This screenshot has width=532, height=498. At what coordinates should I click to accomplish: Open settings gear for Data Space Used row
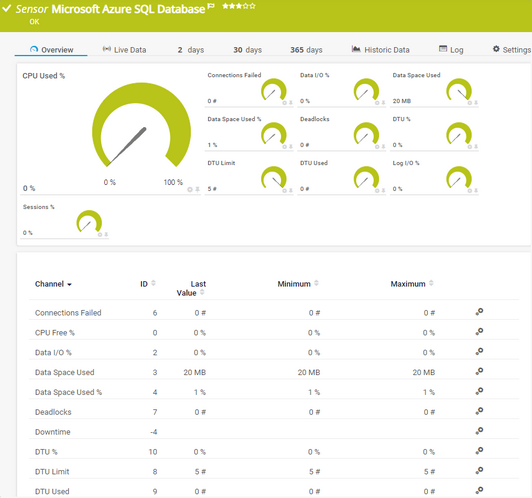coord(479,371)
